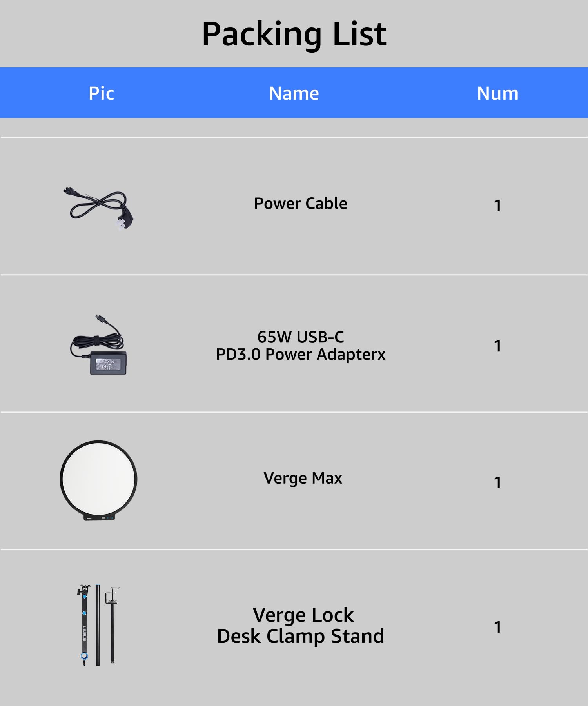Click the quantity 1 for Verge Max
Screen dimensions: 588x706
click(x=498, y=483)
